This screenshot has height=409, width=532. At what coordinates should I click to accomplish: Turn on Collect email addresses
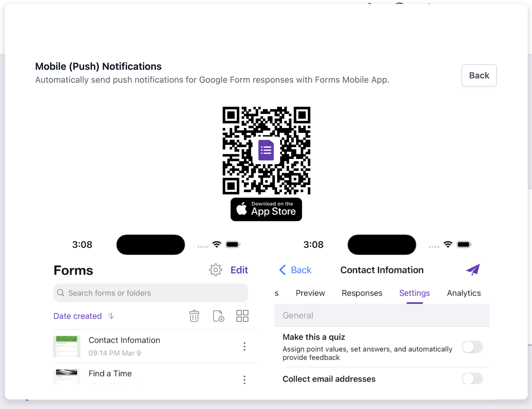[472, 379]
